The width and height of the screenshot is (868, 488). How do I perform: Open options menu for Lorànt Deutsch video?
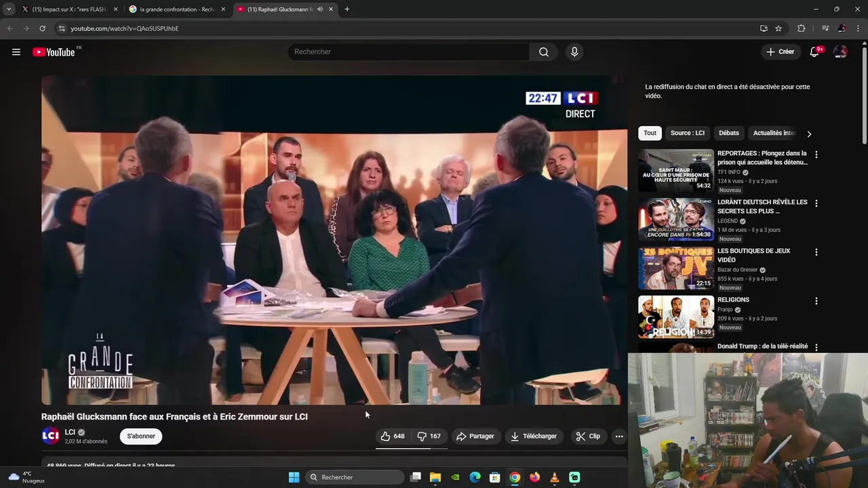816,203
